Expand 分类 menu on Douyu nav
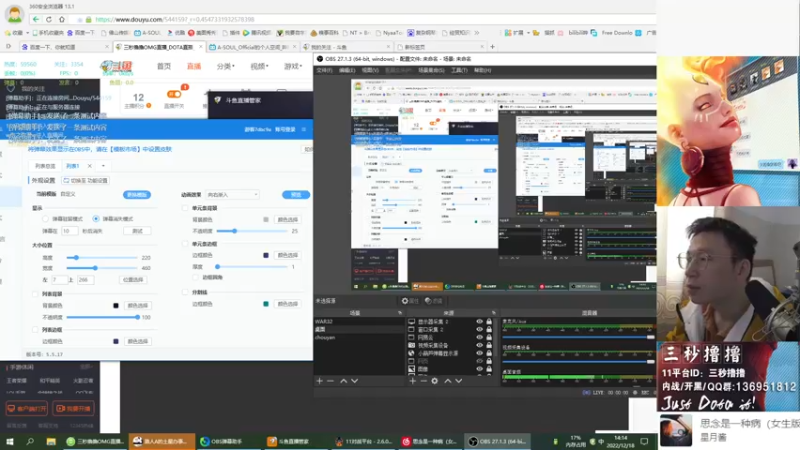Image resolution: width=800 pixels, height=450 pixels. [x=226, y=66]
